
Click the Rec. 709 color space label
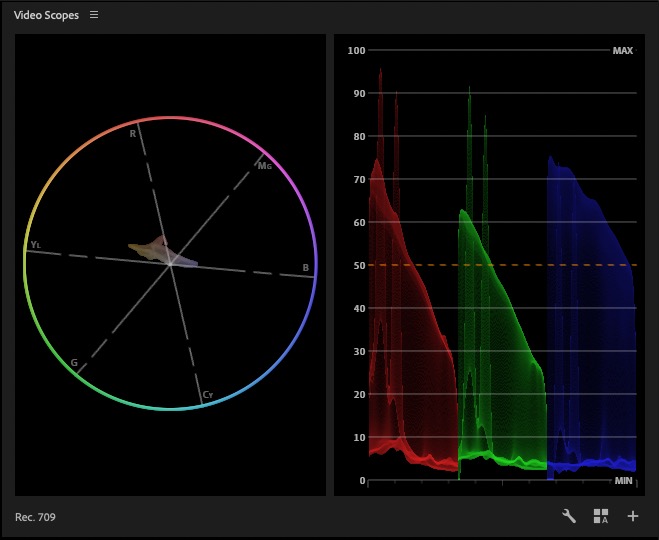35,517
